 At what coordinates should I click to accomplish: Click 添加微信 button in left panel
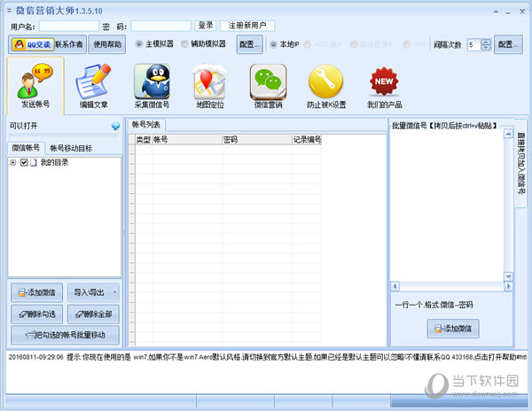coord(36,292)
